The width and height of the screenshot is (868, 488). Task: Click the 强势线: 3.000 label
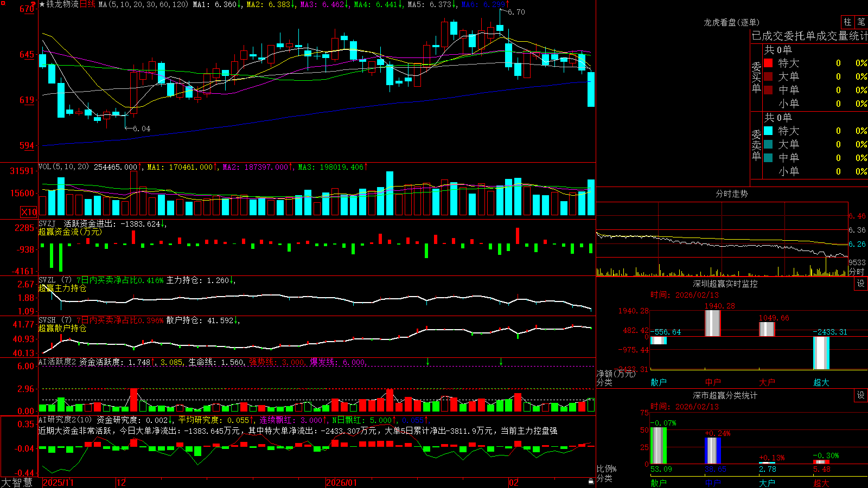coord(277,362)
